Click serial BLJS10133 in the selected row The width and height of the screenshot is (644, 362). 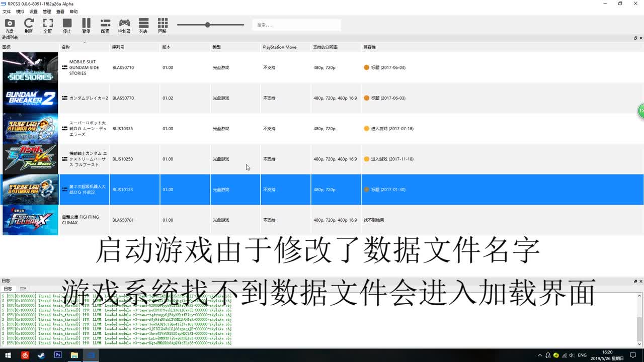tap(123, 190)
